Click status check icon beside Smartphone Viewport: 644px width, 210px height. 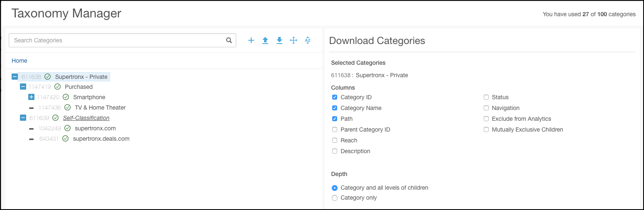pyautogui.click(x=66, y=97)
